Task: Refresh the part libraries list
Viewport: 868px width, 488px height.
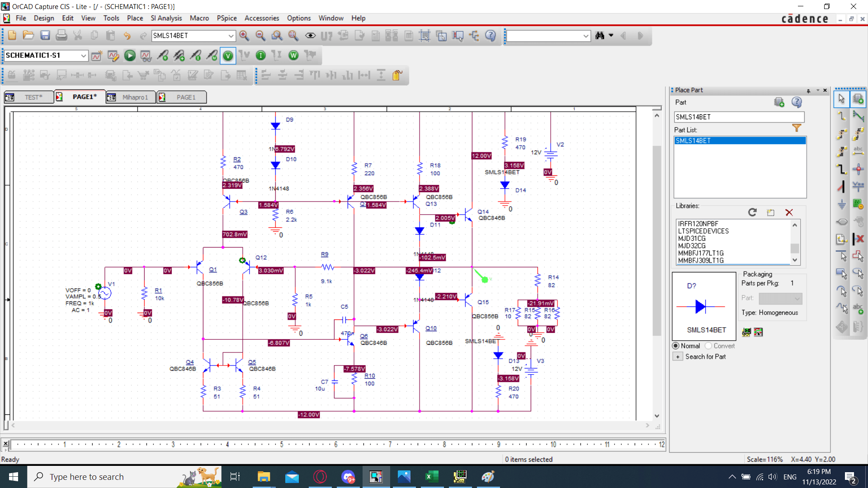Action: click(752, 212)
